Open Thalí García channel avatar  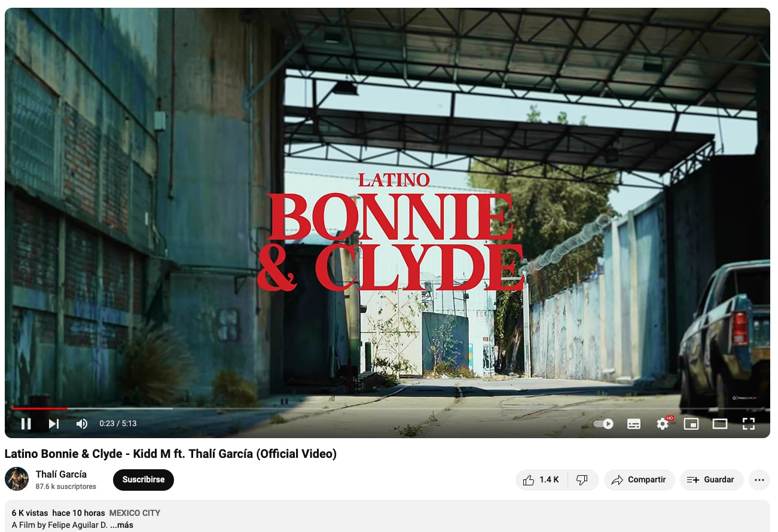(x=17, y=479)
